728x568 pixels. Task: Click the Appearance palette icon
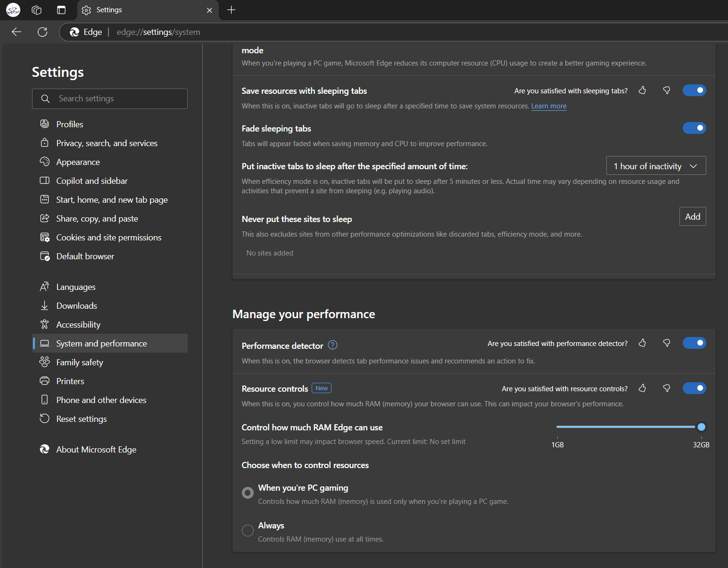tap(45, 161)
